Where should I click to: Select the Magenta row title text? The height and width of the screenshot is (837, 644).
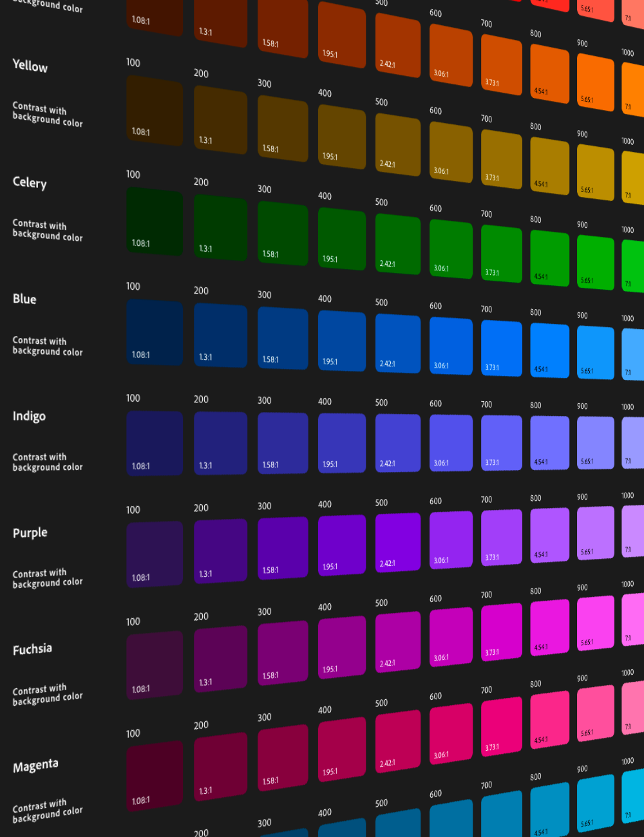35,766
